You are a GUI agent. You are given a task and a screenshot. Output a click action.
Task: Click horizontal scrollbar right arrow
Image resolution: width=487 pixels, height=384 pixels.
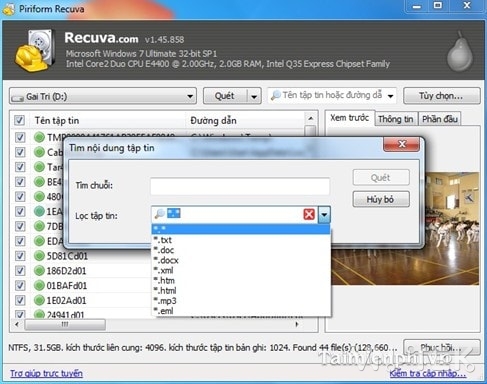[297, 324]
